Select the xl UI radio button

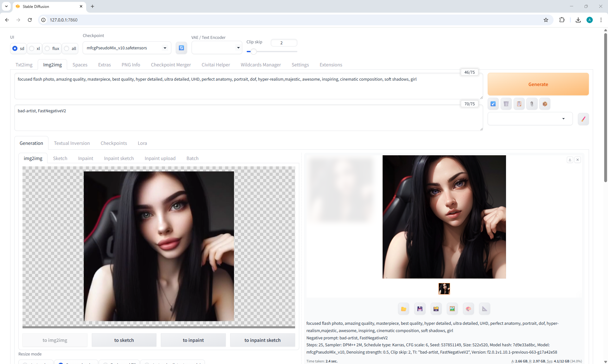[x=32, y=48]
